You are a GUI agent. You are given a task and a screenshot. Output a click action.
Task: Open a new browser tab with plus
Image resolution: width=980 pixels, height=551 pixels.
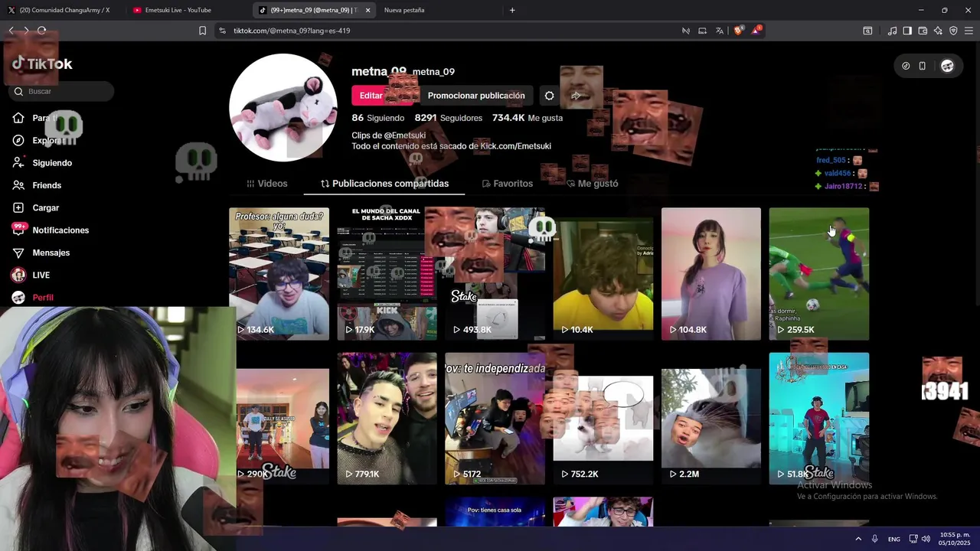coord(512,10)
